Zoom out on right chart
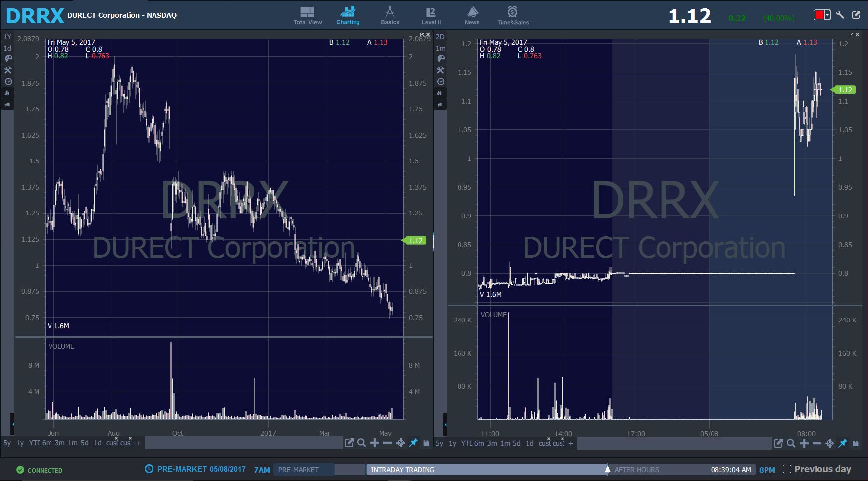 [817, 443]
